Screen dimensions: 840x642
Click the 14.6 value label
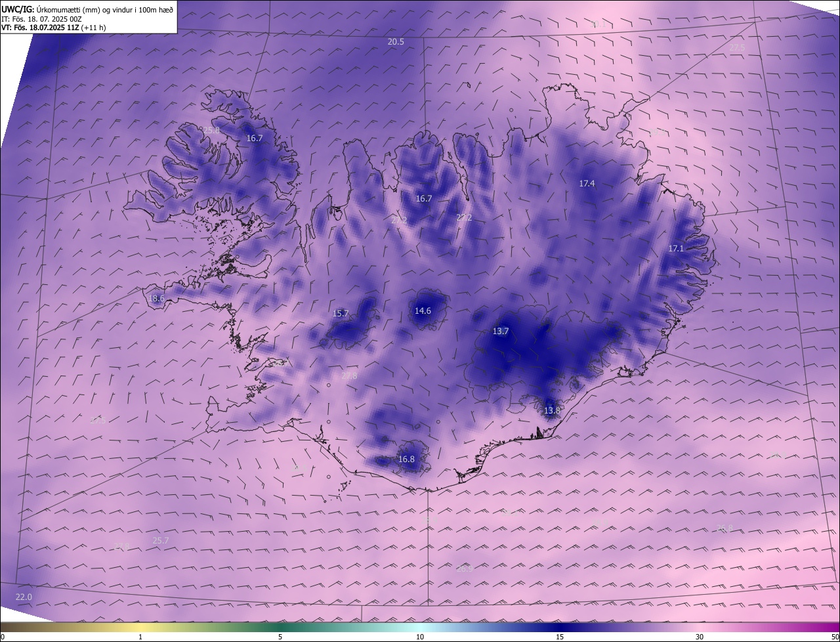423,310
